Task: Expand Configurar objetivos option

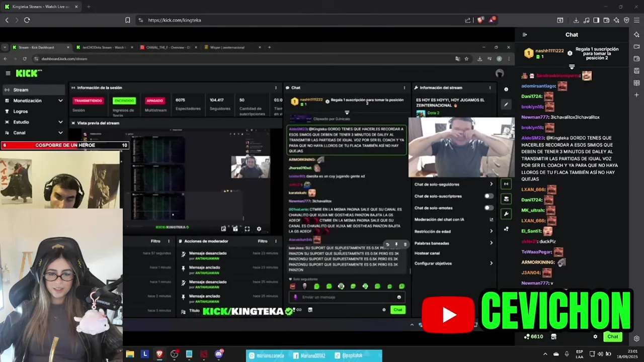Action: coord(454,263)
